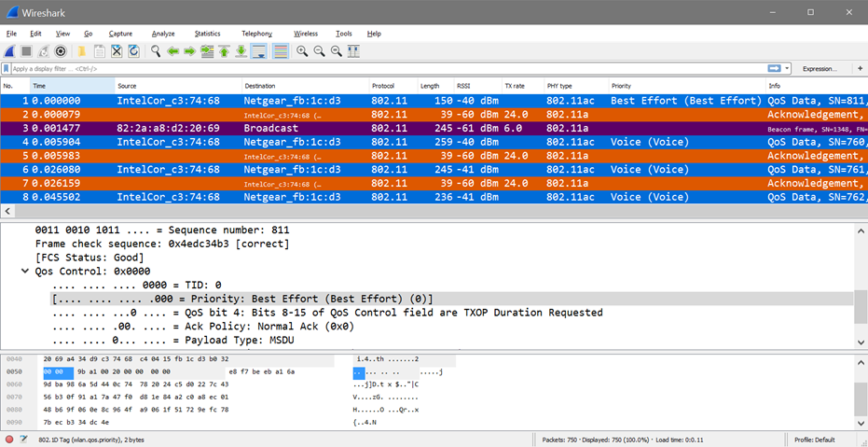Image resolution: width=868 pixels, height=447 pixels.
Task: Open the Expression dialog
Action: coord(820,69)
